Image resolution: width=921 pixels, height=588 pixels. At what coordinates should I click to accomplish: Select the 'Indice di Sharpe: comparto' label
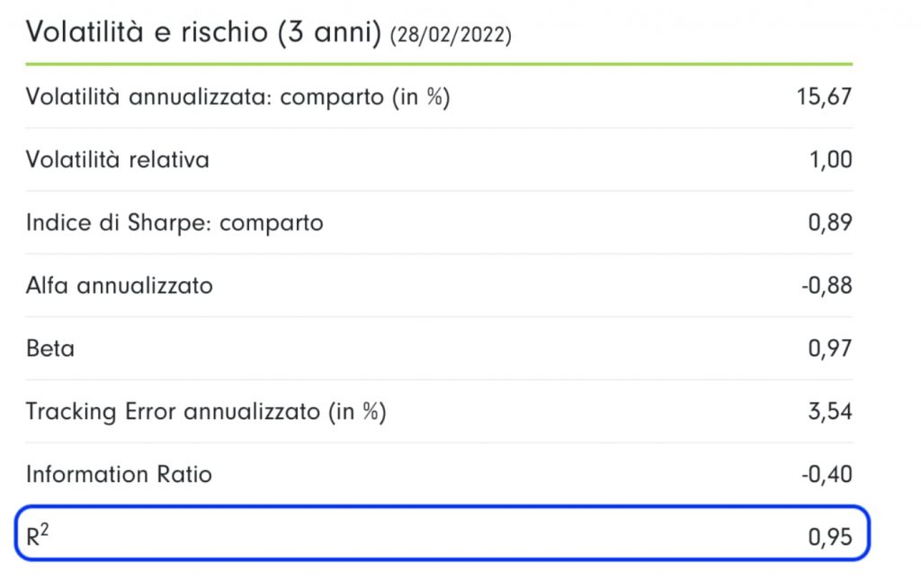coord(174,223)
